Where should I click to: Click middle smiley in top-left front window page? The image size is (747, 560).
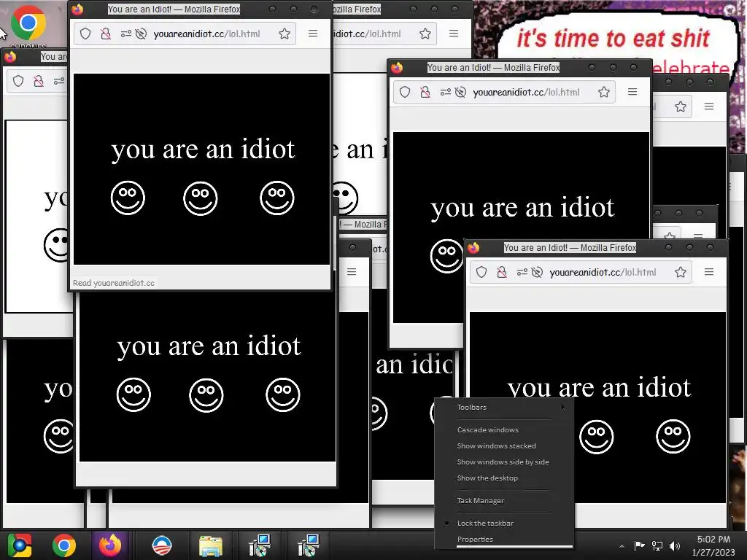201,198
